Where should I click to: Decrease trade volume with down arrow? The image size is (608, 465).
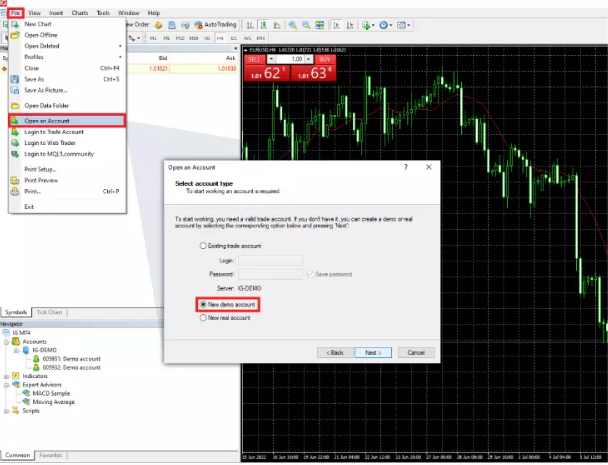point(271,59)
